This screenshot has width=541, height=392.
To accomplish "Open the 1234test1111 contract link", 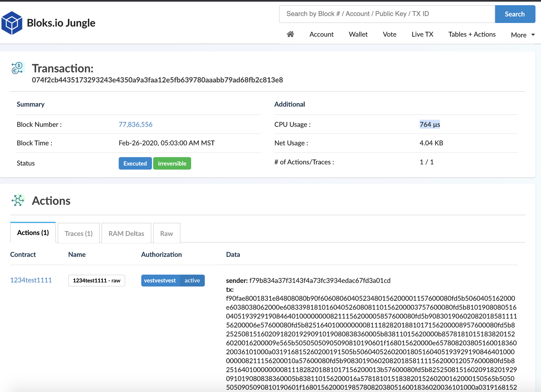I will point(31,280).
